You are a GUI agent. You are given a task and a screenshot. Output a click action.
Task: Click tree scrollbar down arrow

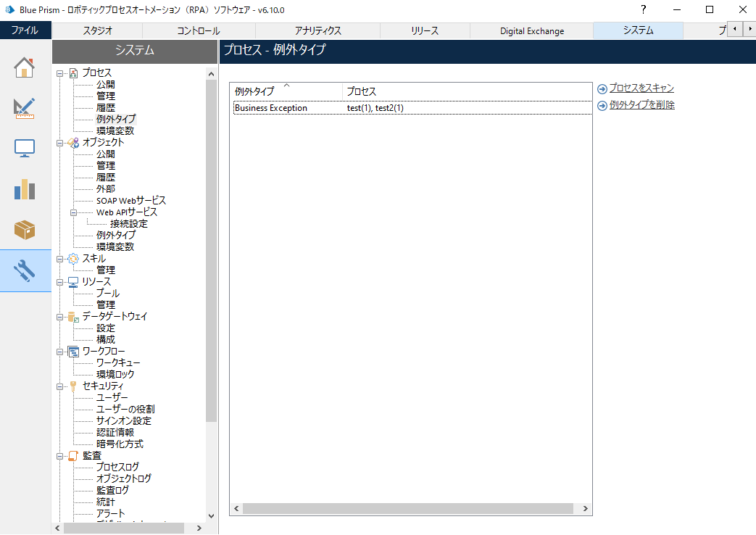click(211, 515)
